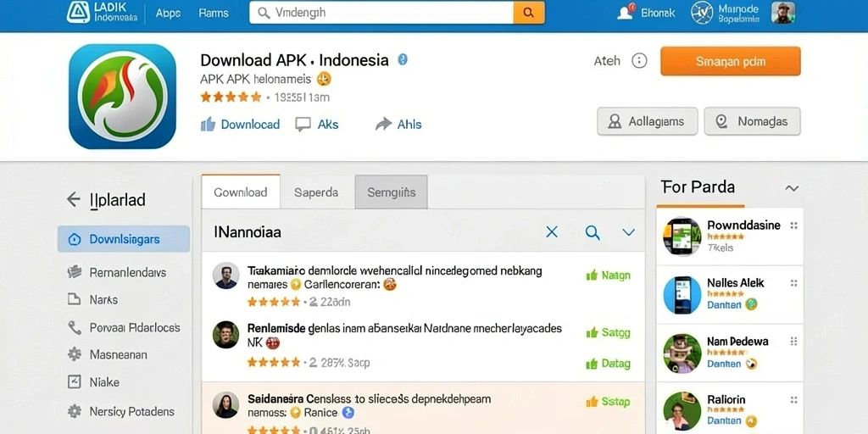Click the Dantten link under Nalles Alelk

[x=724, y=305]
